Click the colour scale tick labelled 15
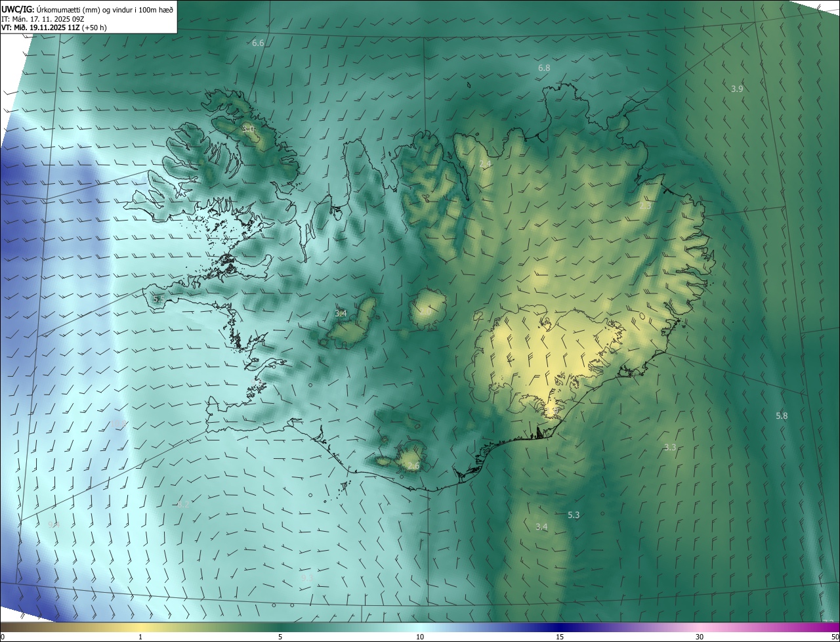The width and height of the screenshot is (840, 642). click(x=560, y=637)
